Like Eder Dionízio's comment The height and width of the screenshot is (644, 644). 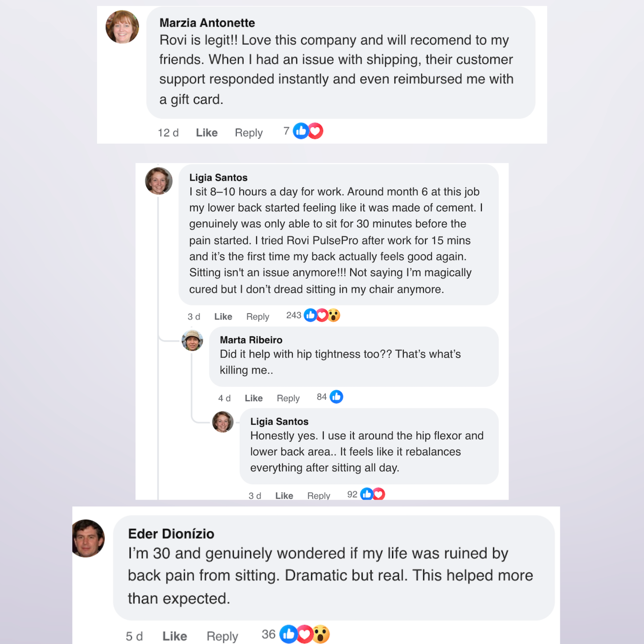pyautogui.click(x=175, y=636)
